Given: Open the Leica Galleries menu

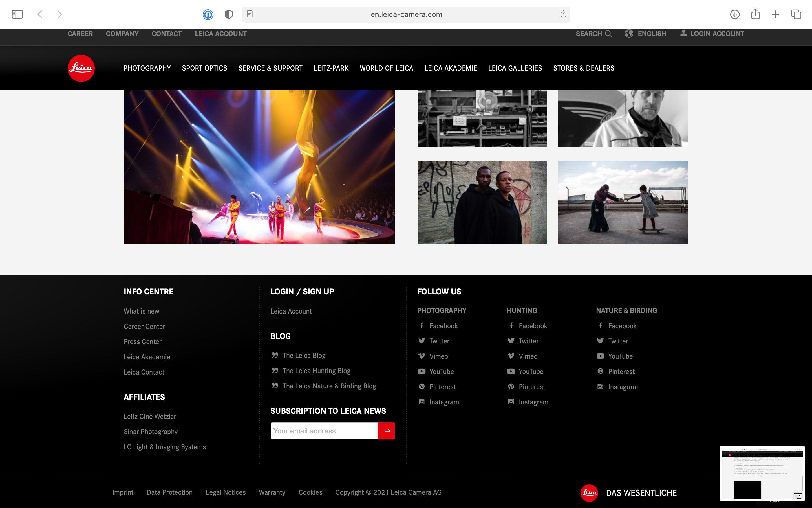Looking at the screenshot, I should pyautogui.click(x=515, y=68).
